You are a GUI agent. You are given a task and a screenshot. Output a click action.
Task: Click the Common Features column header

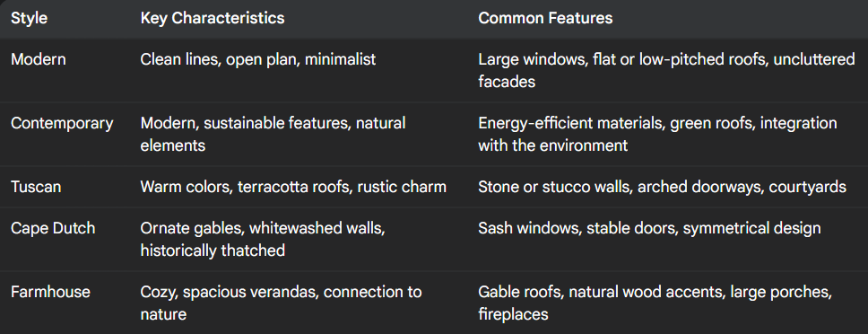545,18
